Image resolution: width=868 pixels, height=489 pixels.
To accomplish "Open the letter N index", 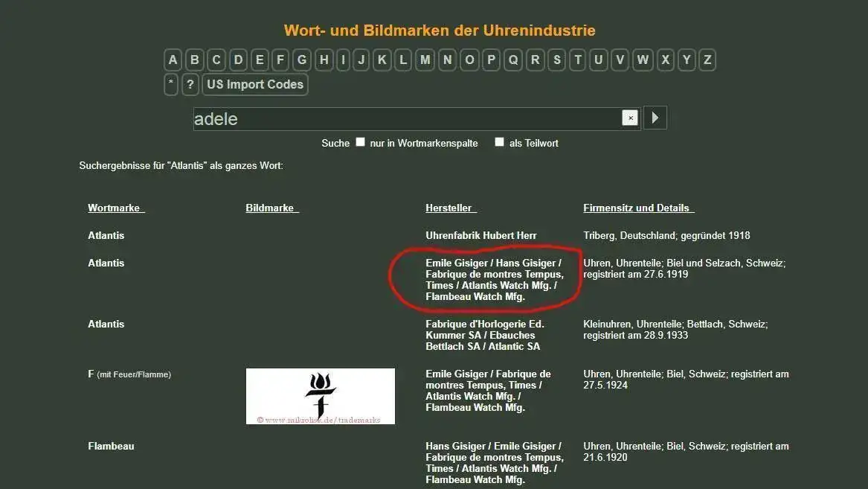I will [x=447, y=60].
